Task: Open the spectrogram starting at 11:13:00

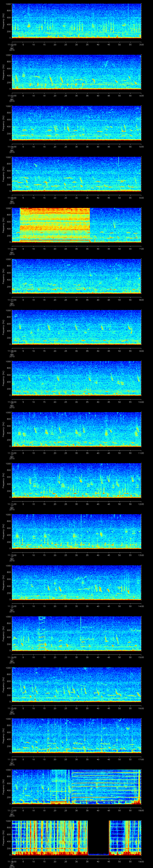Action: tap(77, 582)
